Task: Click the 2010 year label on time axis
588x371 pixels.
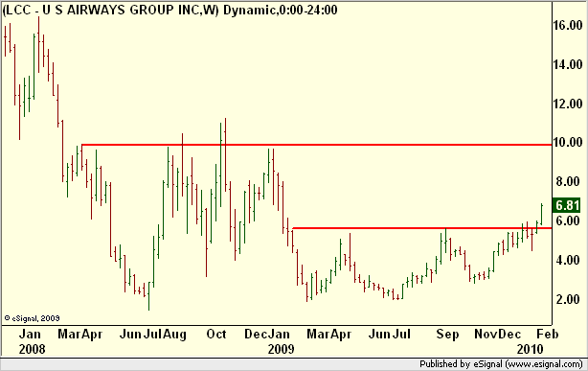Action: coord(530,349)
